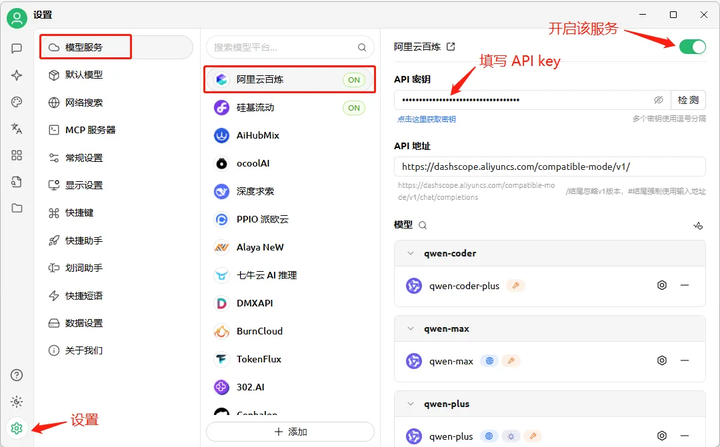This screenshot has width=720, height=447.
Task: Open 划词助手 settings section
Action: (117, 268)
